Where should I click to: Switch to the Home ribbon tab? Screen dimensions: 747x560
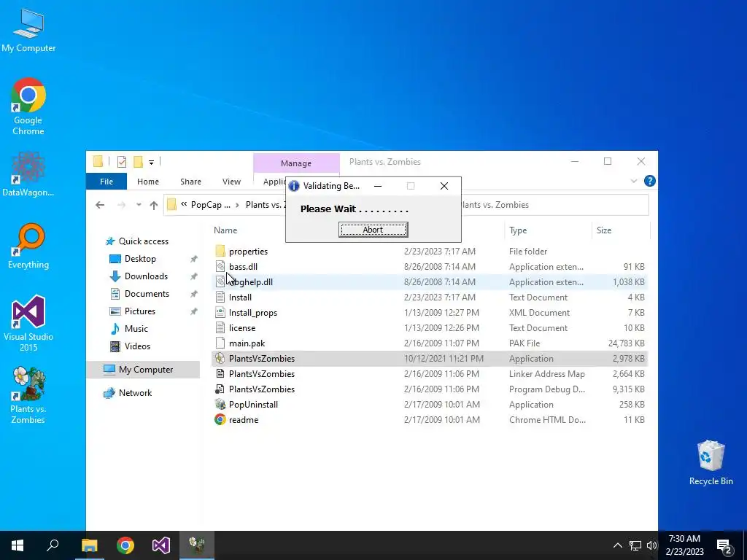click(148, 182)
